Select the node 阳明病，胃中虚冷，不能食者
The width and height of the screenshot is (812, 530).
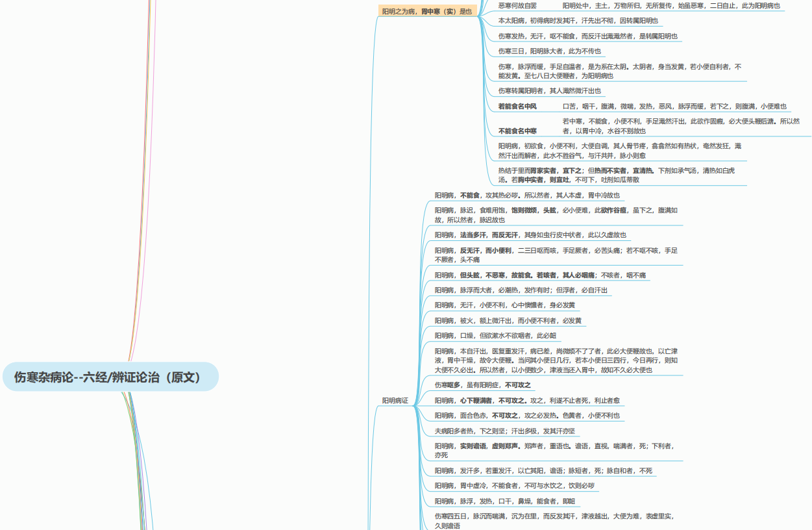point(514,486)
